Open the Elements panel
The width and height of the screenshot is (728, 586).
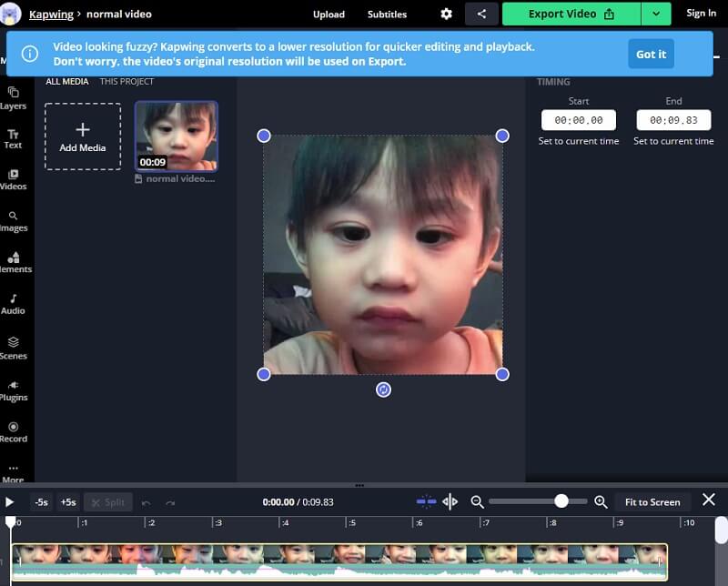(x=13, y=264)
